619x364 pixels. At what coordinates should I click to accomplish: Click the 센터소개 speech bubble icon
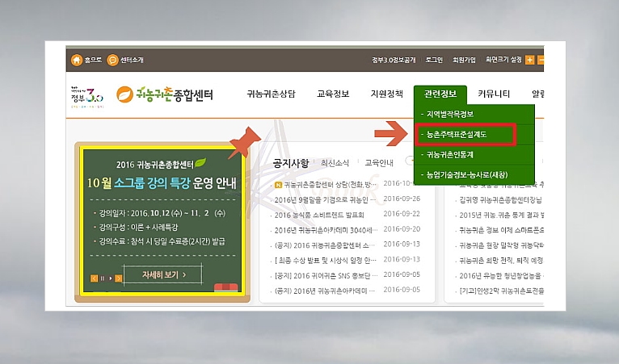pos(112,60)
